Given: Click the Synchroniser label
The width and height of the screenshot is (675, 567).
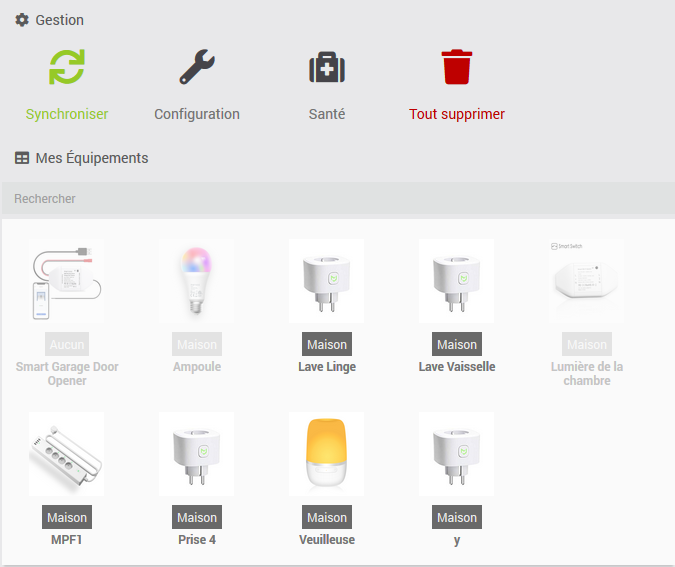Looking at the screenshot, I should click(67, 114).
